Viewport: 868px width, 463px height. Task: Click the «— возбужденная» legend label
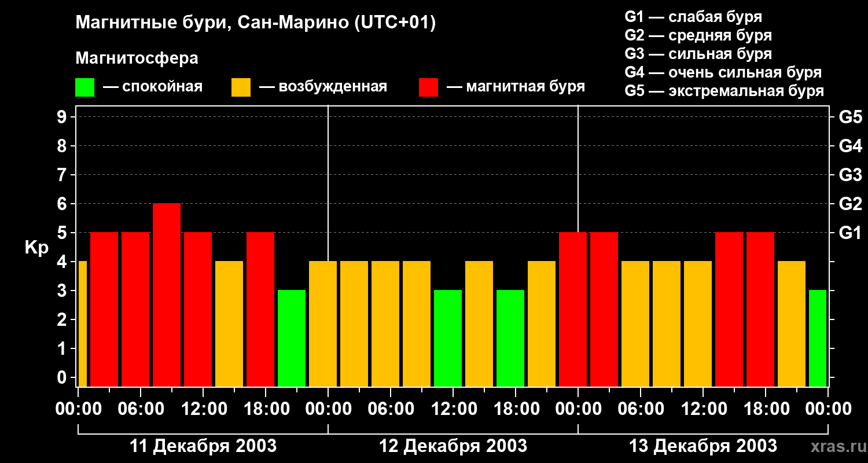tap(323, 87)
